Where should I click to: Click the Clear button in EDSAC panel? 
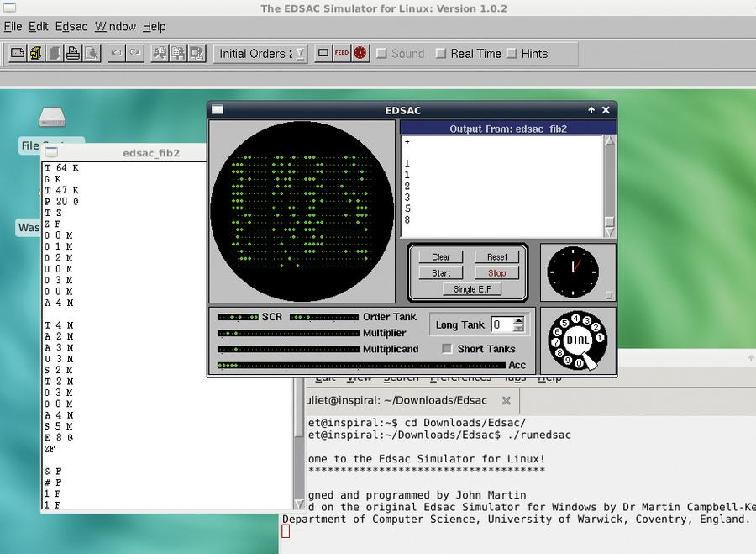tap(441, 257)
